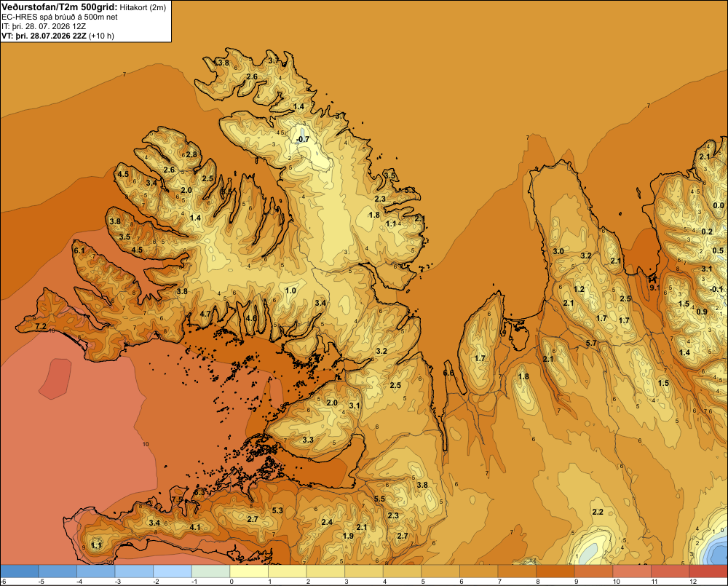Click the '-0.7' glacier temperature value
Screen dimensions: 728x586
tap(303, 139)
